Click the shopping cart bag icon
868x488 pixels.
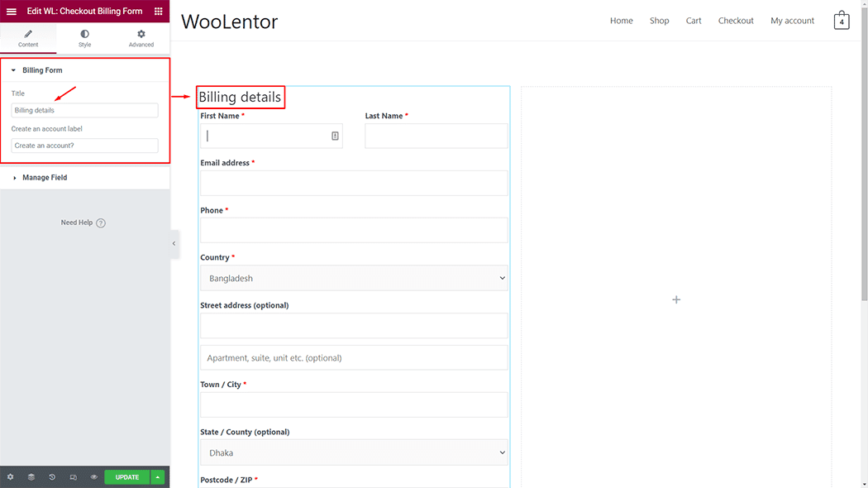point(841,21)
